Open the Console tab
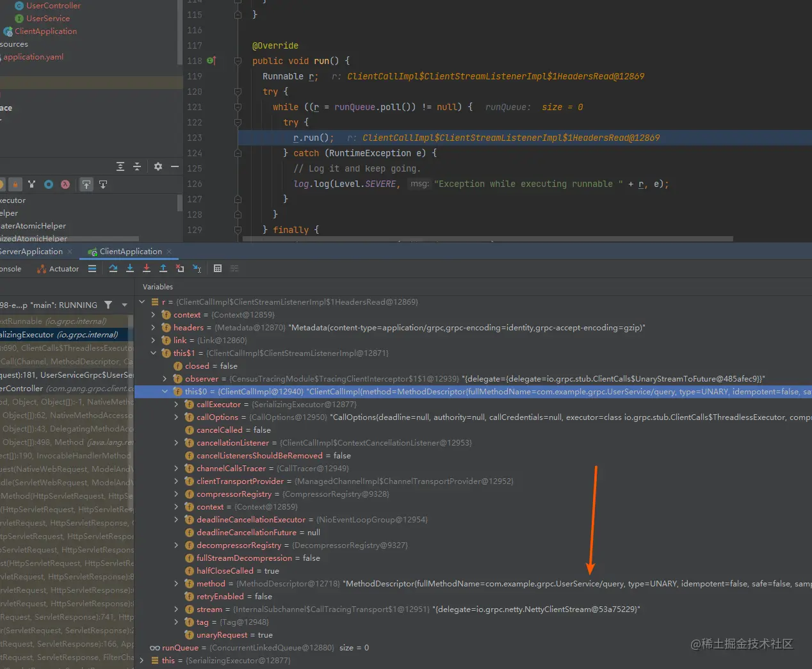This screenshot has height=669, width=812. pyautogui.click(x=10, y=269)
